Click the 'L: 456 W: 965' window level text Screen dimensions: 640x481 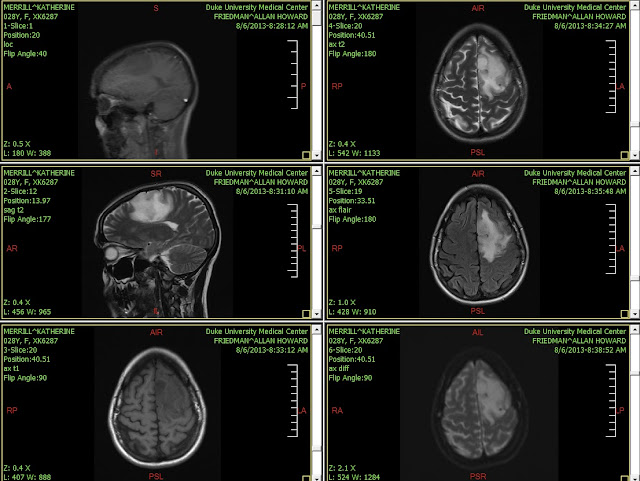pos(27,312)
